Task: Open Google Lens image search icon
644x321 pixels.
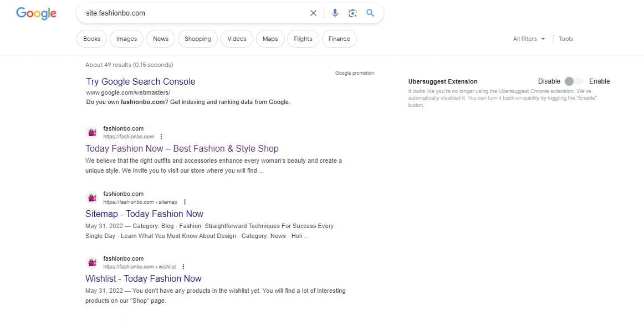Action: [x=352, y=13]
